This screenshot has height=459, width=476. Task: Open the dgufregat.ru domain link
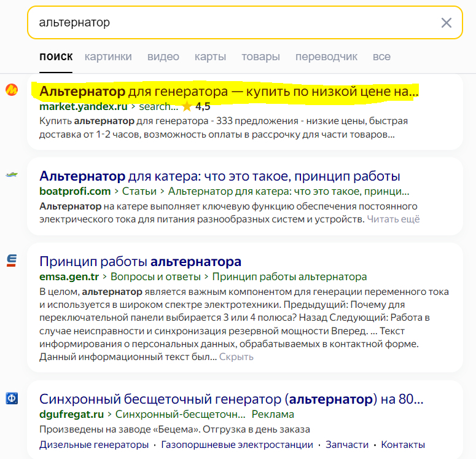[72, 414]
